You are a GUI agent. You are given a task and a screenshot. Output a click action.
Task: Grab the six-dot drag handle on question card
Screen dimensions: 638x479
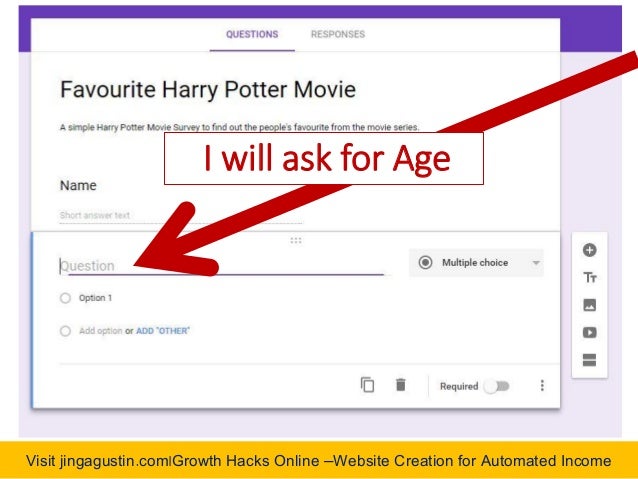point(296,241)
